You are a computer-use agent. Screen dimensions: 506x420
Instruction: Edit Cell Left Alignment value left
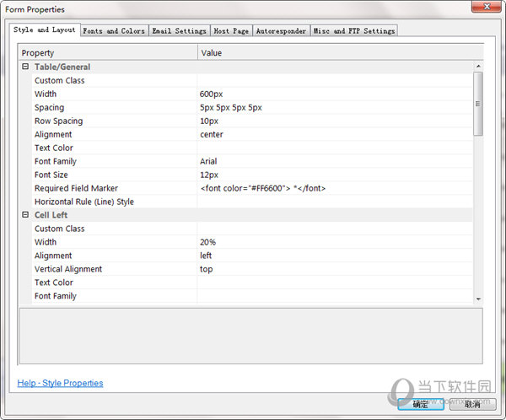335,256
